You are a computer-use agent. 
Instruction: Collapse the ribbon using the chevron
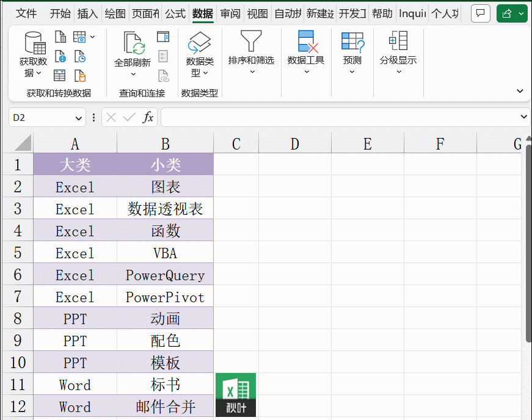coord(519,91)
